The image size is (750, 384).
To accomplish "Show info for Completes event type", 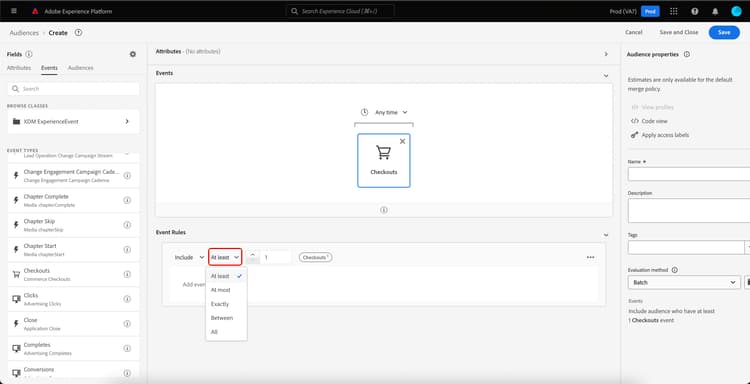I will tap(127, 349).
